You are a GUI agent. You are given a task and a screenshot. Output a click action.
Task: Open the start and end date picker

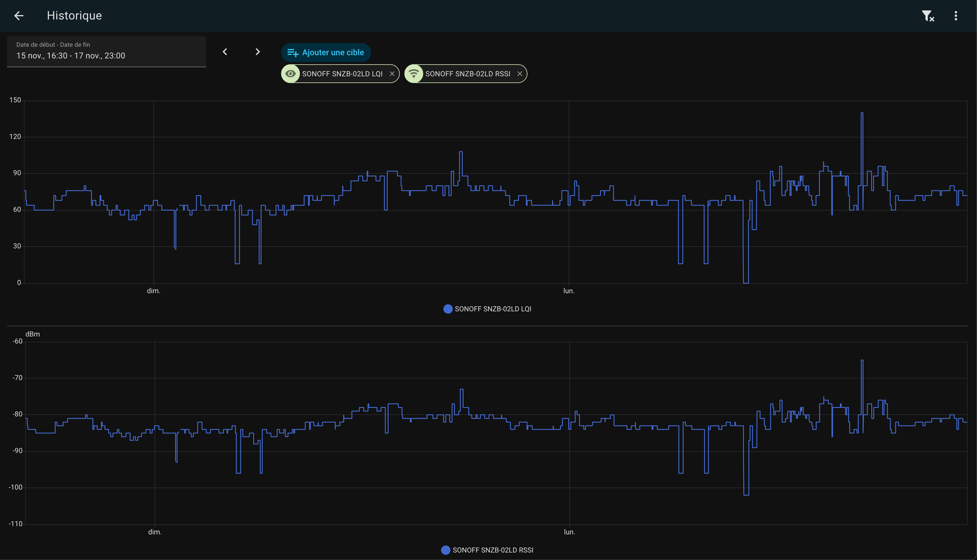[106, 51]
